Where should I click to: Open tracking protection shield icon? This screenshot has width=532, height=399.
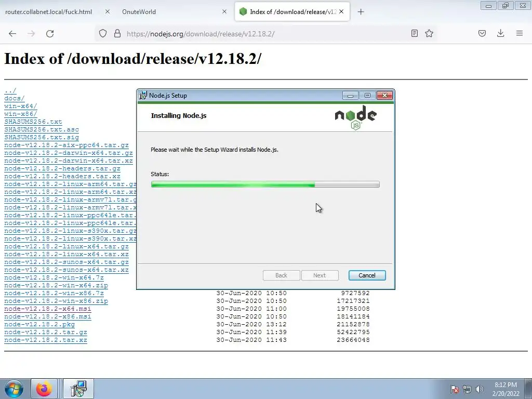pos(103,34)
